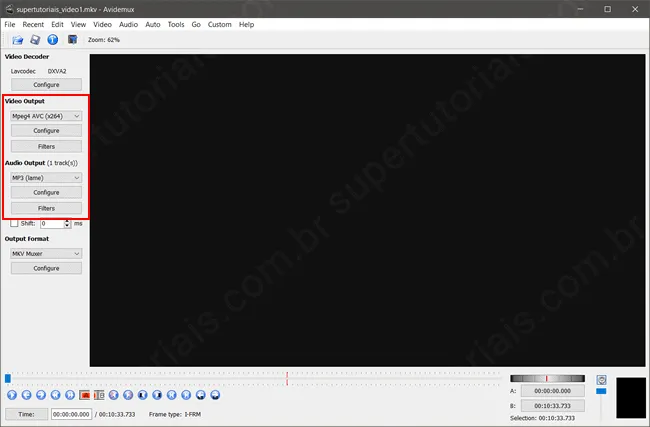The width and height of the screenshot is (650, 427).
Task: Open the View menu
Action: (78, 24)
